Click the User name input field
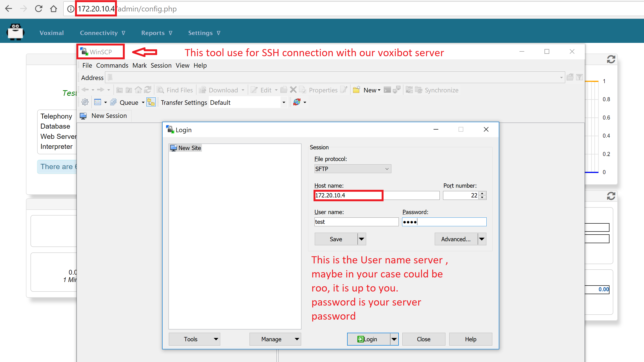Viewport: 644px width, 362px height. [x=356, y=222]
